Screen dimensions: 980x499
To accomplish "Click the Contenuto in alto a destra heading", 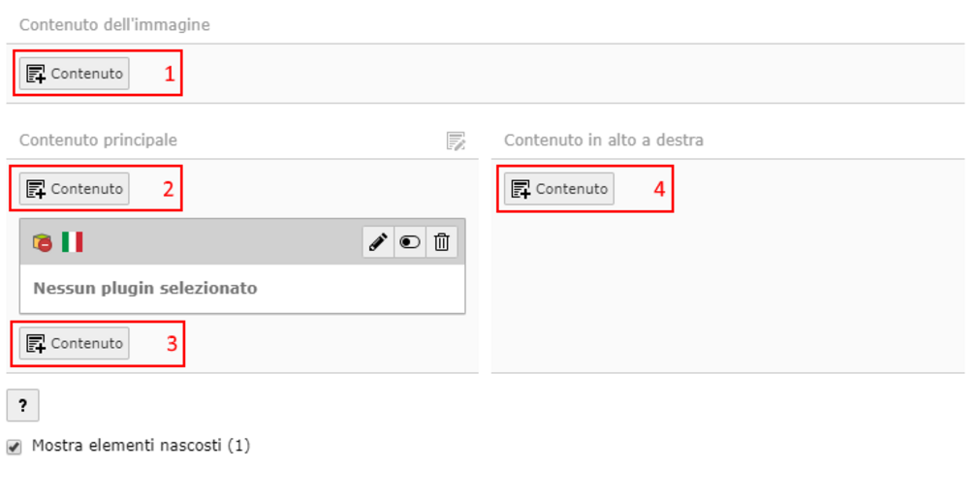I will [x=604, y=140].
